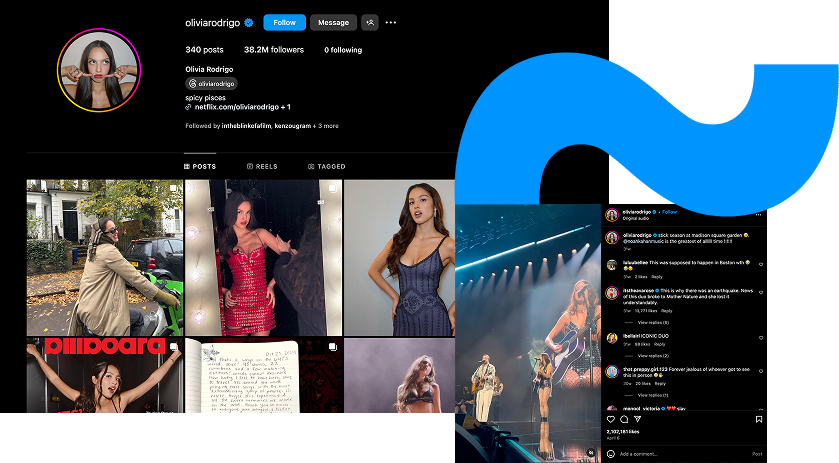Click carousel icon on notebook page post

pos(332,346)
